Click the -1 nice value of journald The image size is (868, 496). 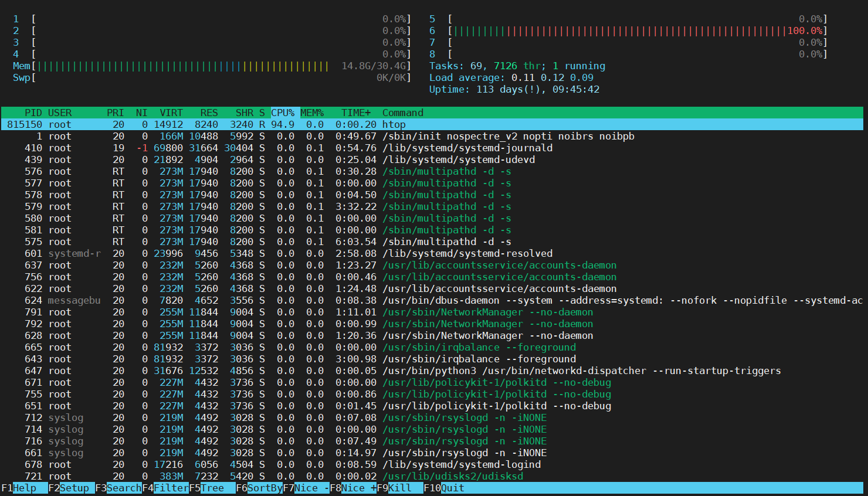click(x=142, y=148)
